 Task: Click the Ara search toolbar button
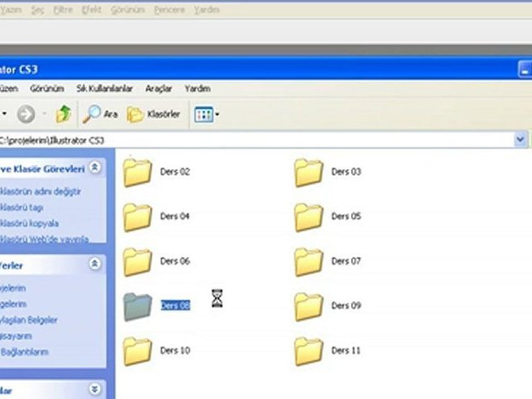tap(101, 114)
